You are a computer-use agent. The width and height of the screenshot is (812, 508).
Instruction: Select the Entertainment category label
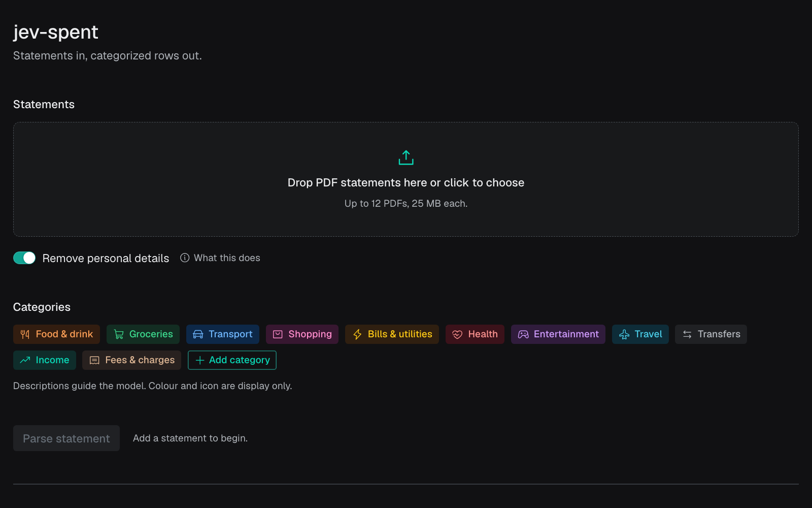pyautogui.click(x=566, y=334)
